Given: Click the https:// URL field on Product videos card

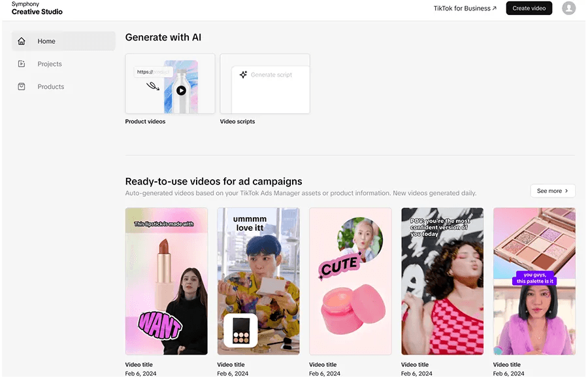Looking at the screenshot, I should [153, 72].
